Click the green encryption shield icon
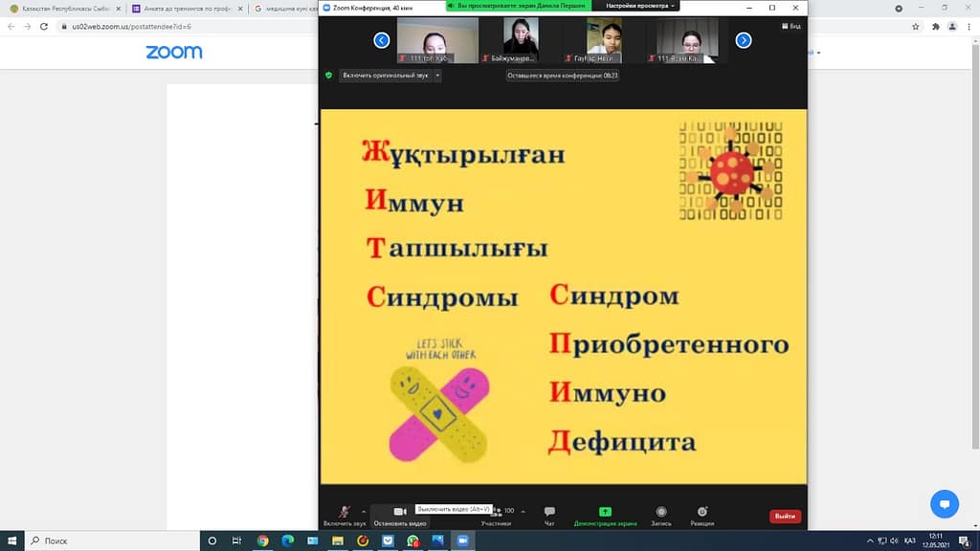Image resolution: width=980 pixels, height=551 pixels. coord(329,75)
